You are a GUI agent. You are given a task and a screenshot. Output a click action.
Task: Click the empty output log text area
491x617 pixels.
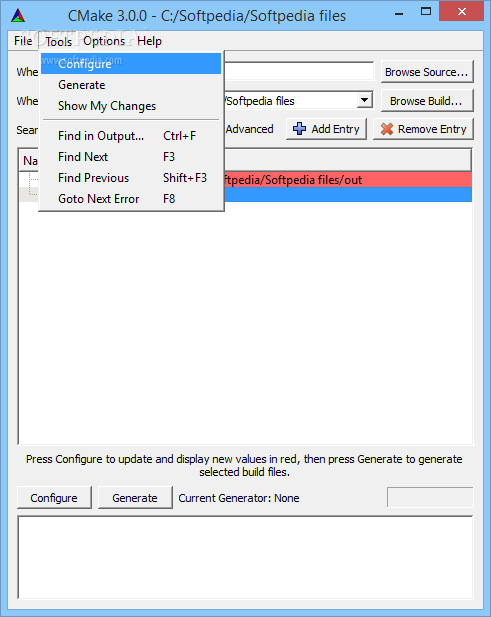tap(245, 557)
